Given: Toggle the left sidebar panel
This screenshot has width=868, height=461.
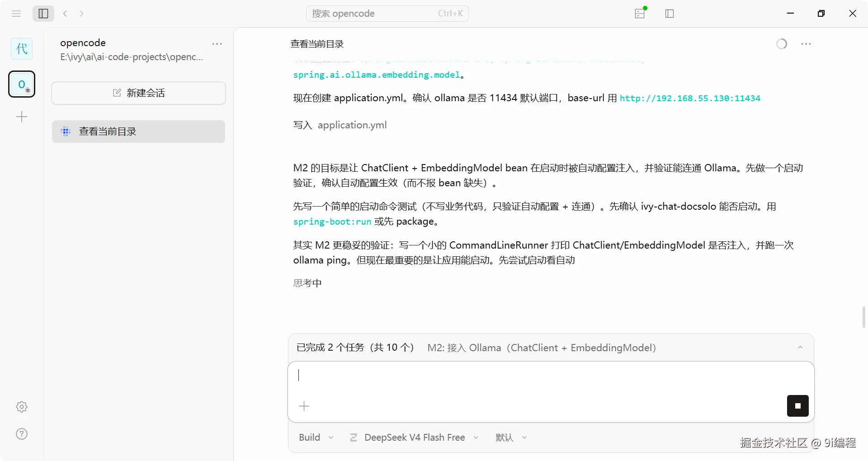Looking at the screenshot, I should (43, 14).
